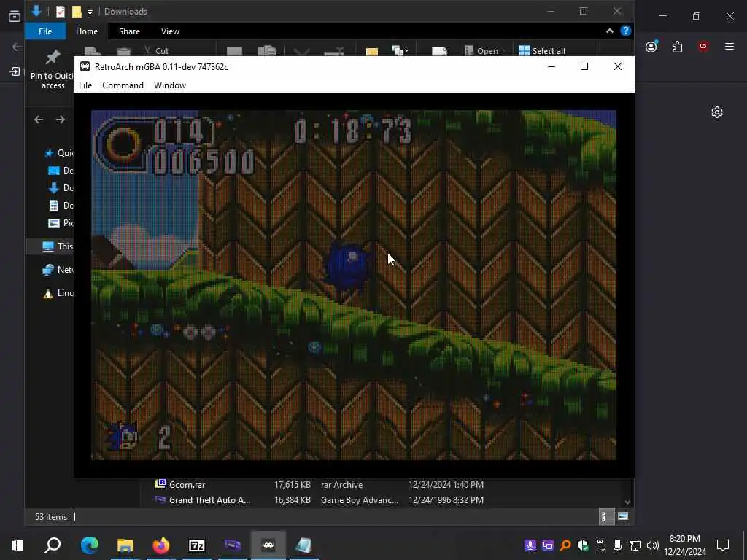Select Network in the navigation pane
The height and width of the screenshot is (560, 747).
click(x=58, y=270)
